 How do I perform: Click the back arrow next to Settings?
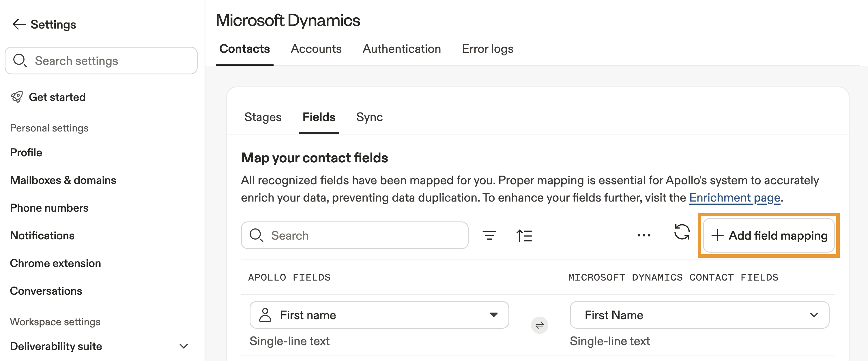[19, 24]
